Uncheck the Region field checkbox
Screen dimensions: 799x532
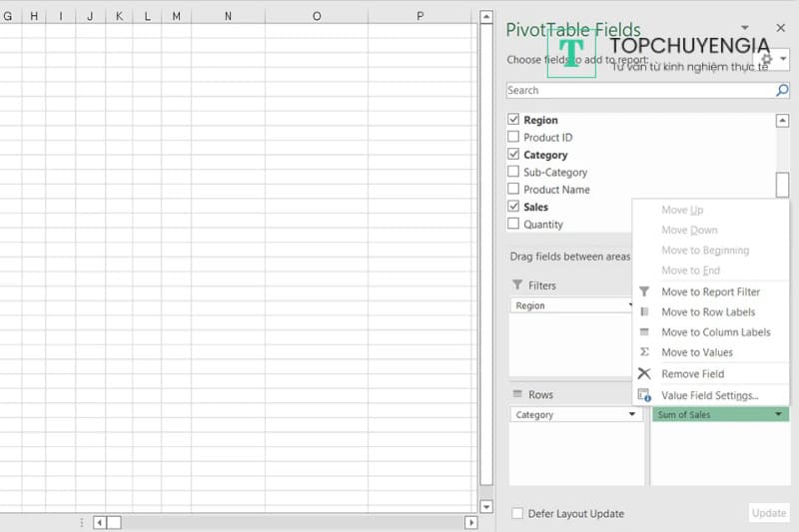(513, 120)
